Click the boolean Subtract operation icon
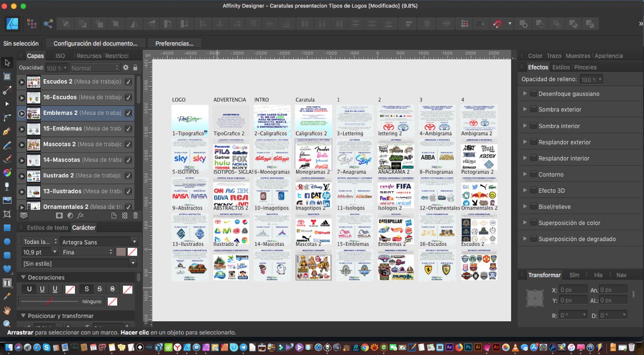Screen dimensions: 644x355 540,24
